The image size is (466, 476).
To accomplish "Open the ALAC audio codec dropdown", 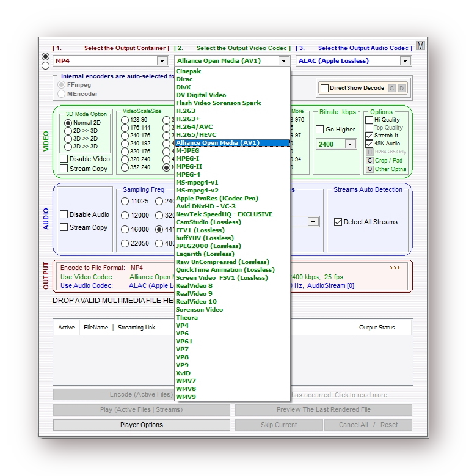I will 405,61.
